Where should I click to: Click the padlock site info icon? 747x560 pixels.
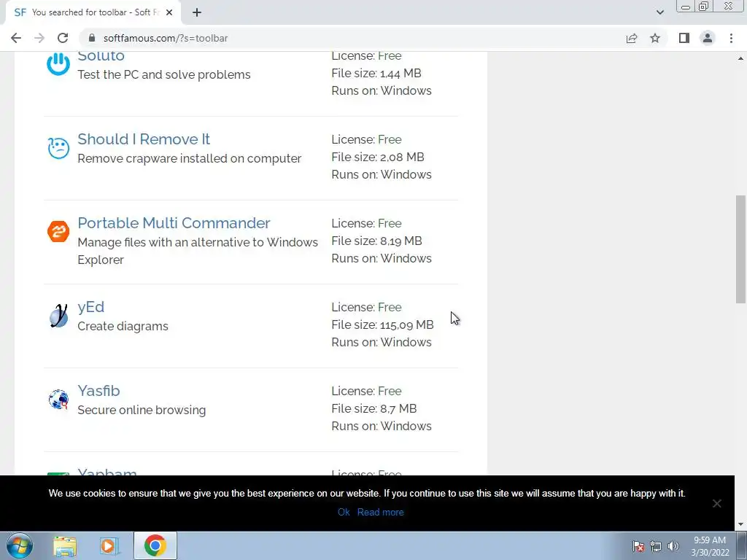pyautogui.click(x=92, y=38)
